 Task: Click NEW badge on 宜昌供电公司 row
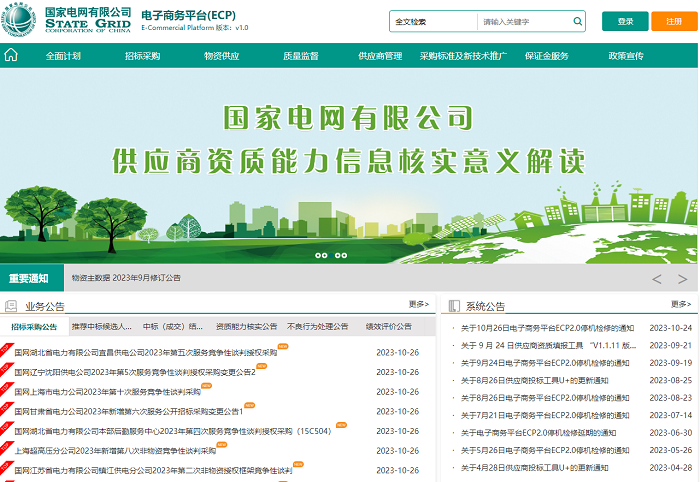tap(283, 346)
